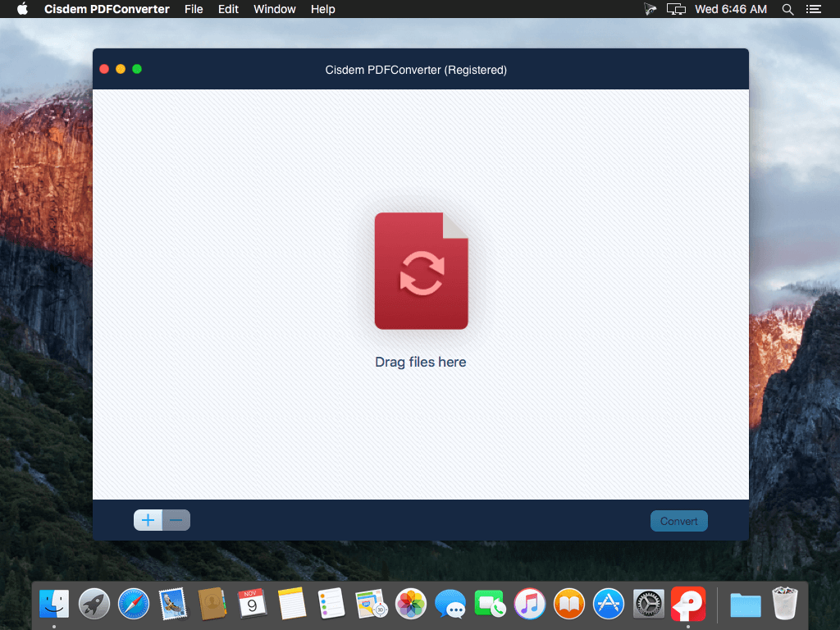The image size is (840, 630).
Task: Click the minus button to remove files
Action: (176, 520)
